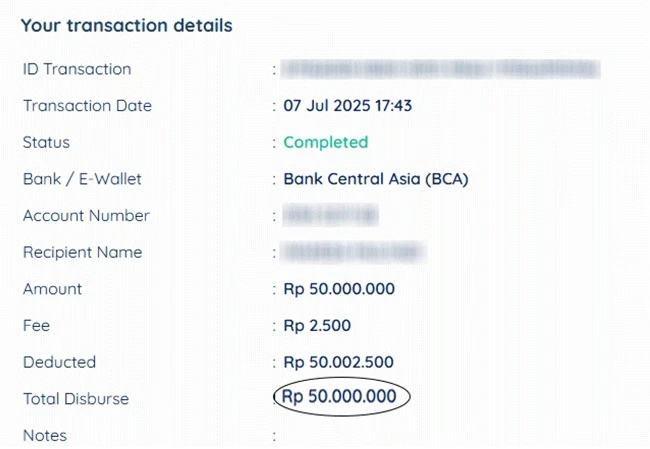This screenshot has width=650, height=449.
Task: Click the Status label
Action: 46,142
